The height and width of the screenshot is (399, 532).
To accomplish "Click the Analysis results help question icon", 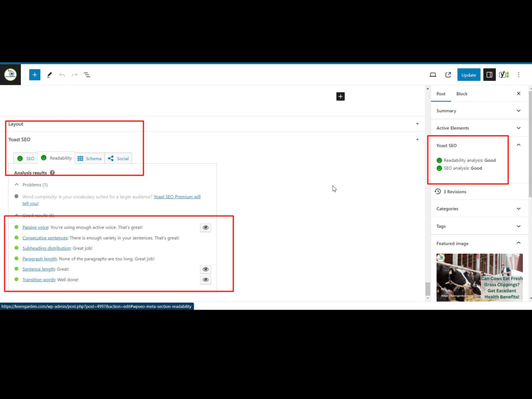I will (52, 172).
